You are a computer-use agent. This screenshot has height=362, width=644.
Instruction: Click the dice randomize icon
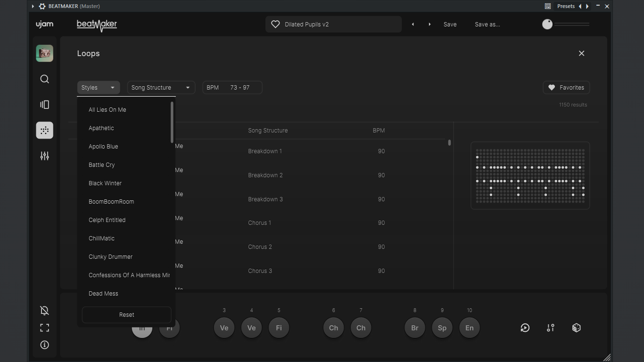(x=576, y=328)
